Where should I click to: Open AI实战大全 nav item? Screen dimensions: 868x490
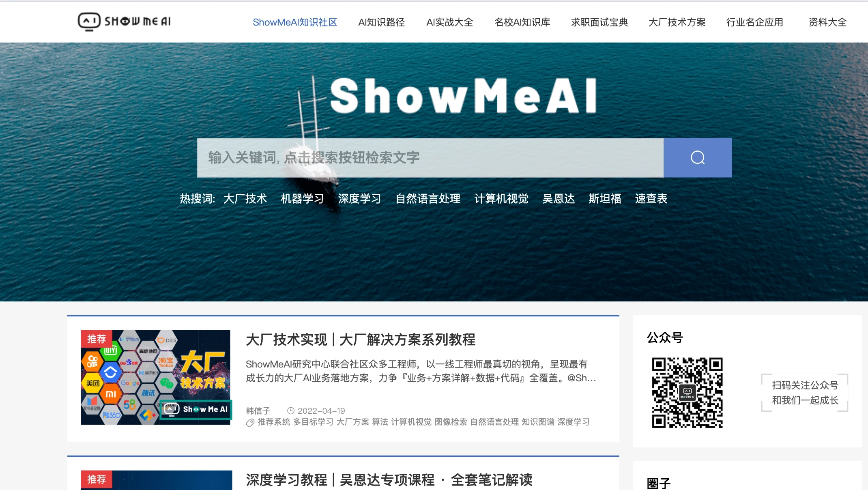tap(450, 22)
